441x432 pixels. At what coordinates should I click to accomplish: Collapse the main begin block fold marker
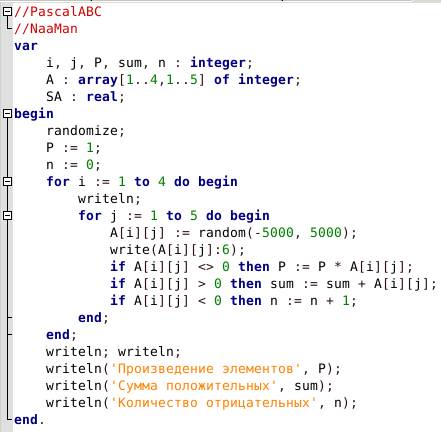click(x=7, y=114)
